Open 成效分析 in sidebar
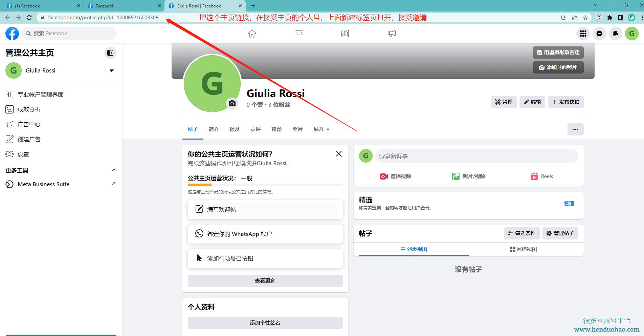This screenshot has width=644, height=336. pyautogui.click(x=61, y=109)
